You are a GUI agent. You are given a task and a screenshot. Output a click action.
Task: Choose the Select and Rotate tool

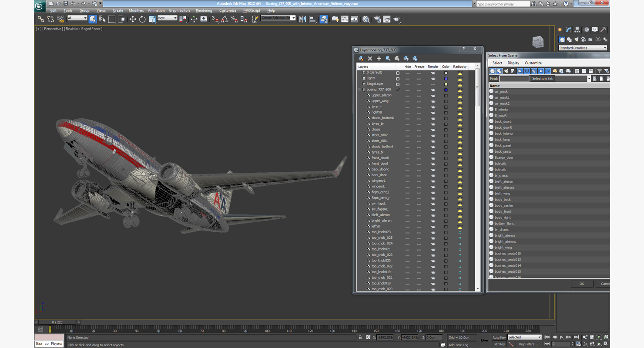coord(142,19)
